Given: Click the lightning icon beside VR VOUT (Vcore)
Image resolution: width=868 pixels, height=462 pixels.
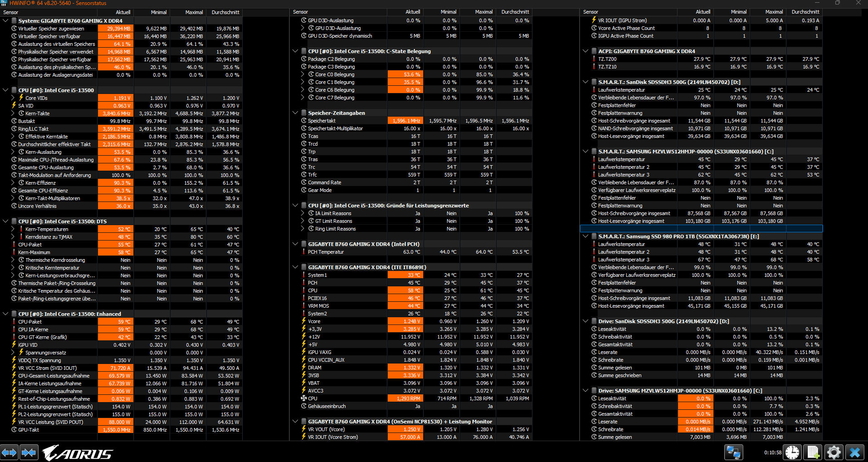Looking at the screenshot, I should [x=304, y=429].
